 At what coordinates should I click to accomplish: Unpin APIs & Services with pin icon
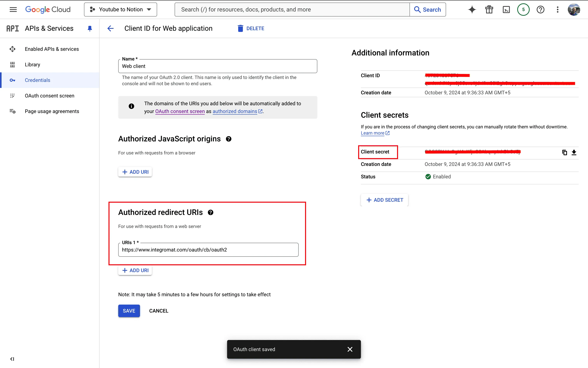[90, 28]
